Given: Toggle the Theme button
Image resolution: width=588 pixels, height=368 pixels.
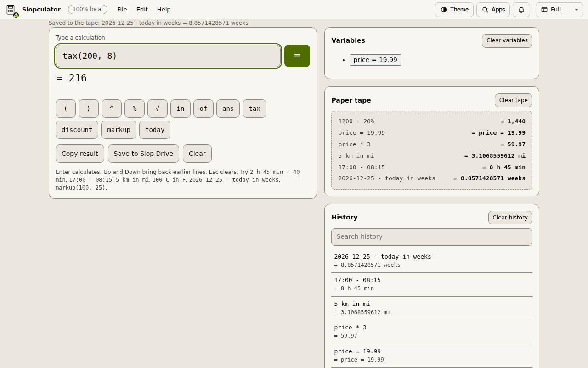Looking at the screenshot, I should tap(454, 10).
